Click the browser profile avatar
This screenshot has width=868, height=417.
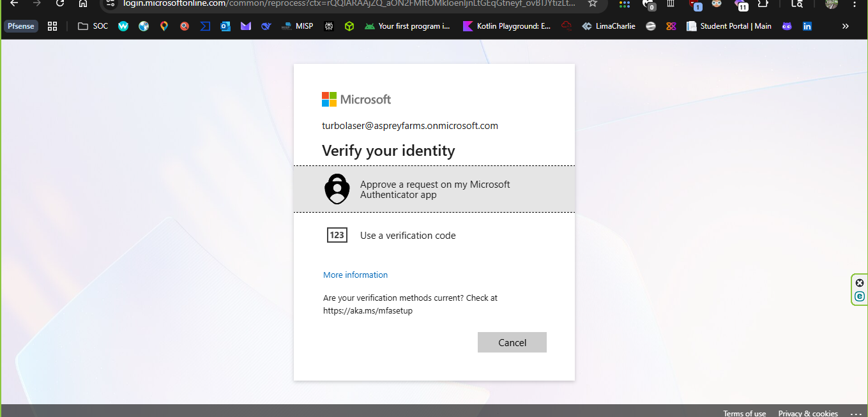(x=831, y=3)
